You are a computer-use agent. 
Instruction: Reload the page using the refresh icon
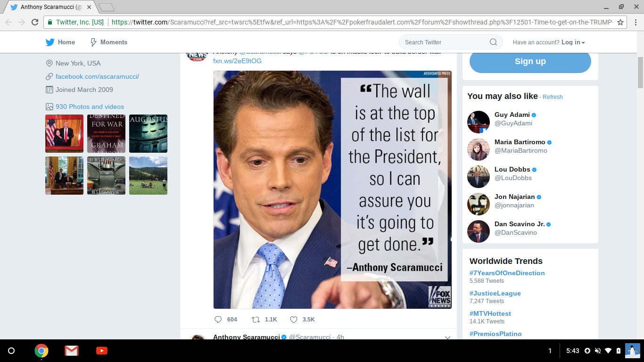34,22
